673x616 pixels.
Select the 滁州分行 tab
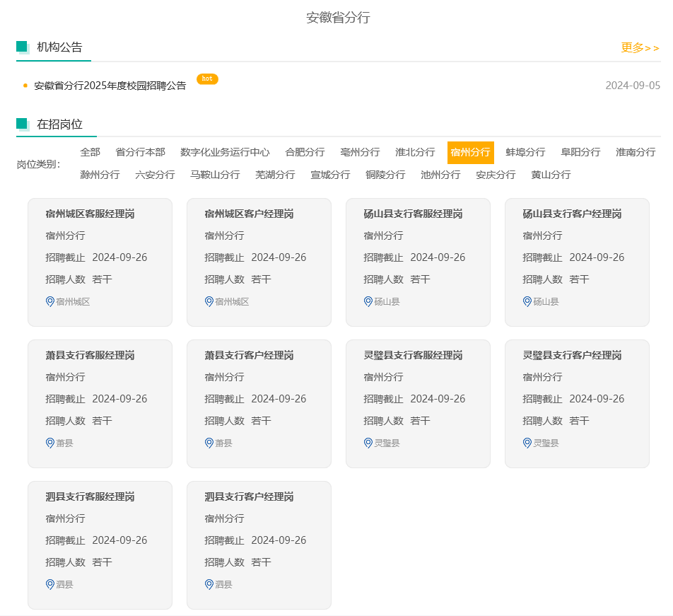100,175
